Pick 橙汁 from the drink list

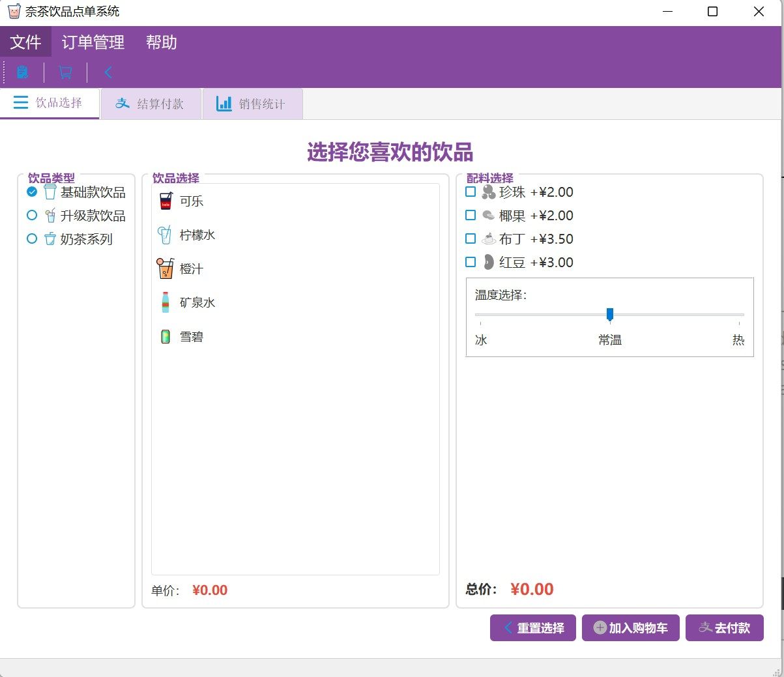tap(191, 269)
